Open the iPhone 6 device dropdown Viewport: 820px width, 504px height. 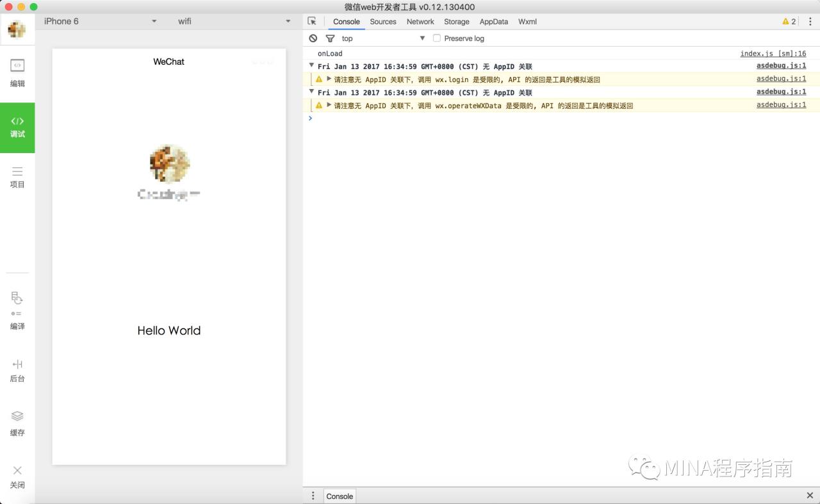coord(100,21)
